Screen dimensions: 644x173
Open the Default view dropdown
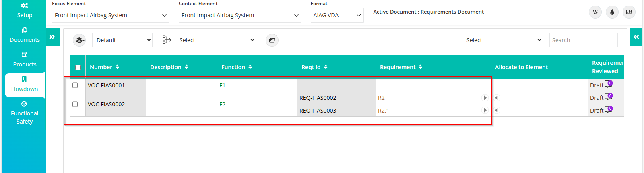[122, 40]
